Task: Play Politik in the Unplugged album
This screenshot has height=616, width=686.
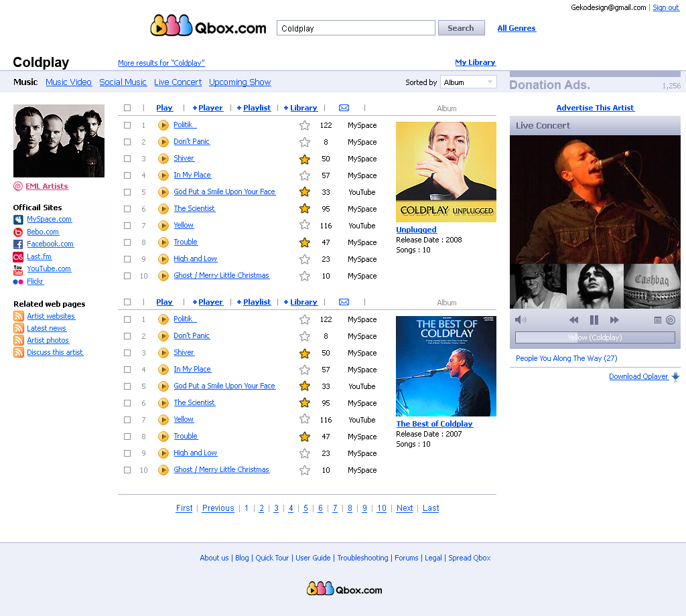Action: point(163,125)
